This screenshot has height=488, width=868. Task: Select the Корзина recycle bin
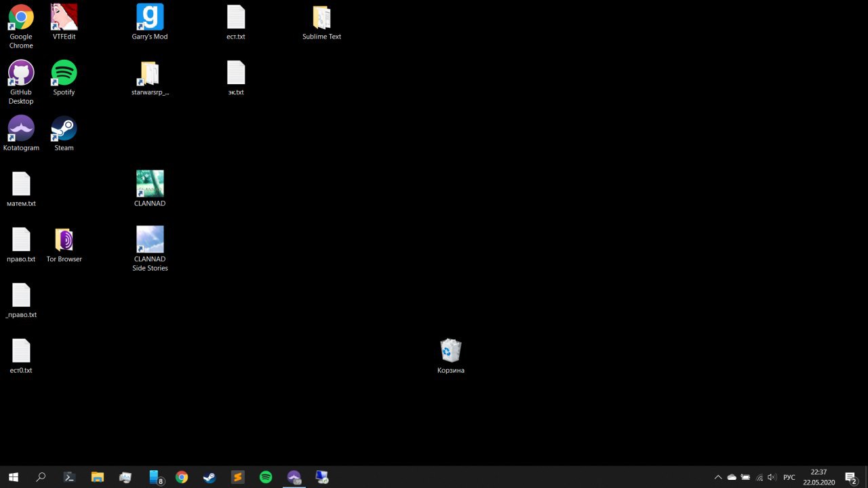(x=451, y=356)
